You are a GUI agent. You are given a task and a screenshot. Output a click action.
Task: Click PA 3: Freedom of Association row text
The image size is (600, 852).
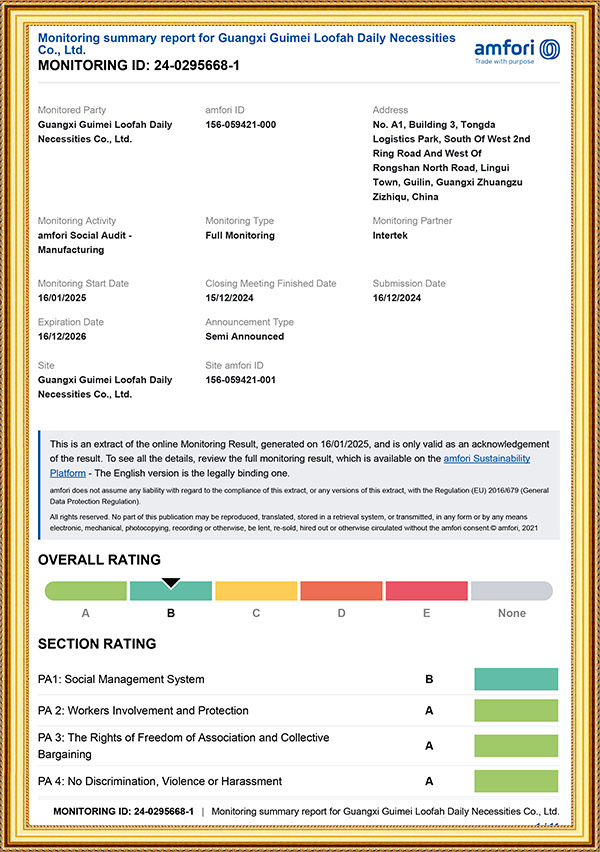click(x=184, y=746)
